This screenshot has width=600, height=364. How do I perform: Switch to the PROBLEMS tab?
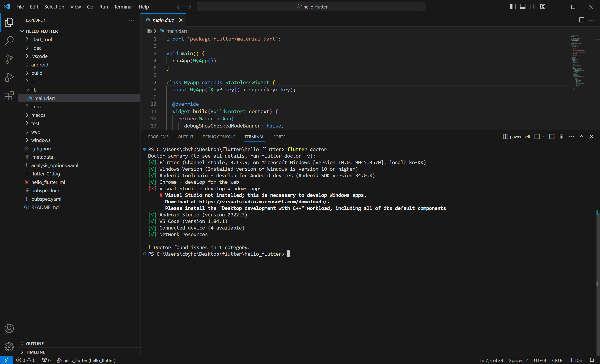tap(158, 137)
